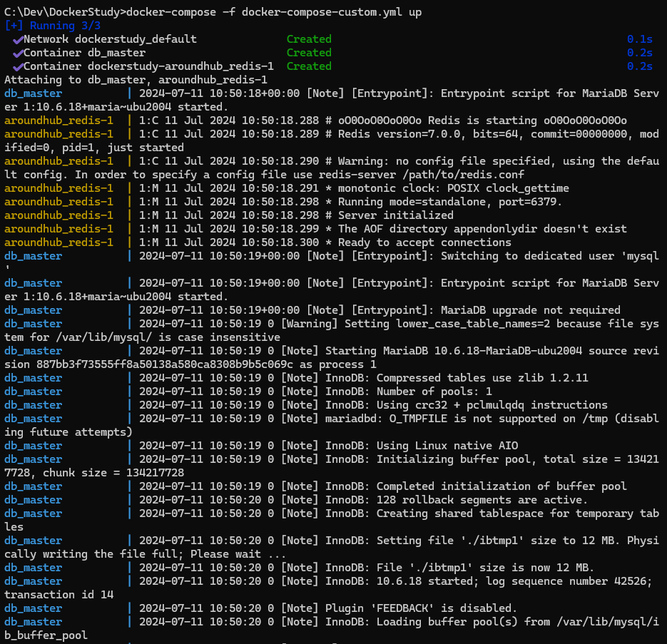Click the checkmark beside Container dockerstudy-aroundhub_redis-1
The image size is (667, 644).
[x=18, y=67]
